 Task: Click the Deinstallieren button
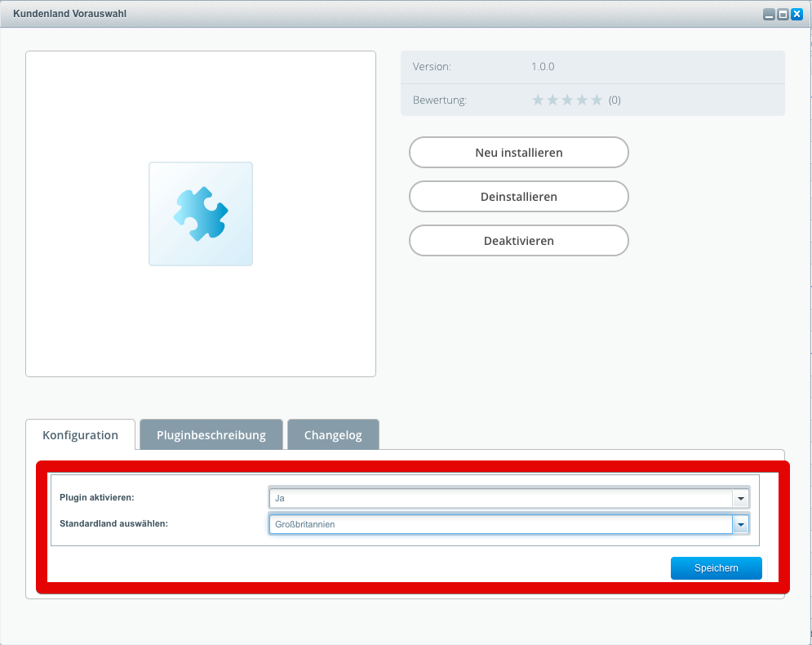tap(519, 196)
